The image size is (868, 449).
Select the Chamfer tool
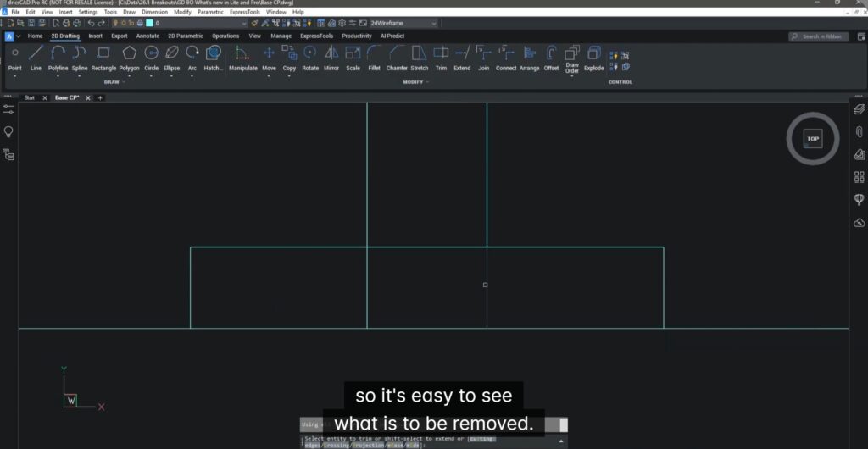tap(397, 58)
